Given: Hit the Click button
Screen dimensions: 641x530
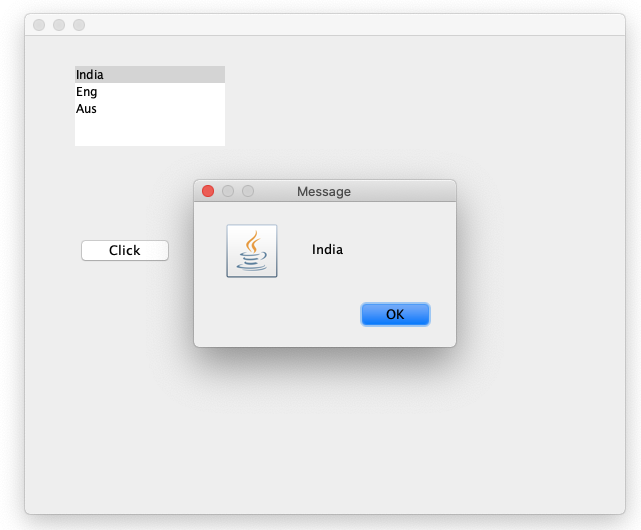Looking at the screenshot, I should coord(125,250).
